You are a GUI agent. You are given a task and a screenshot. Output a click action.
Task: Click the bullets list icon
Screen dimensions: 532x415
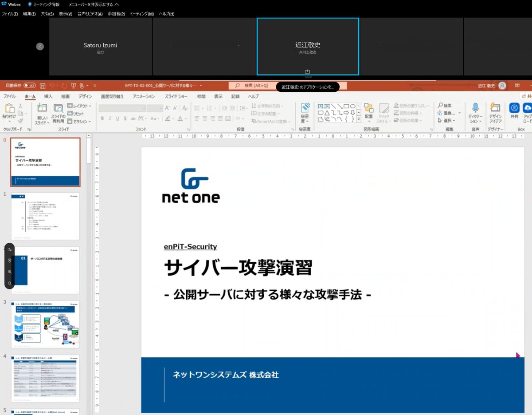click(197, 108)
